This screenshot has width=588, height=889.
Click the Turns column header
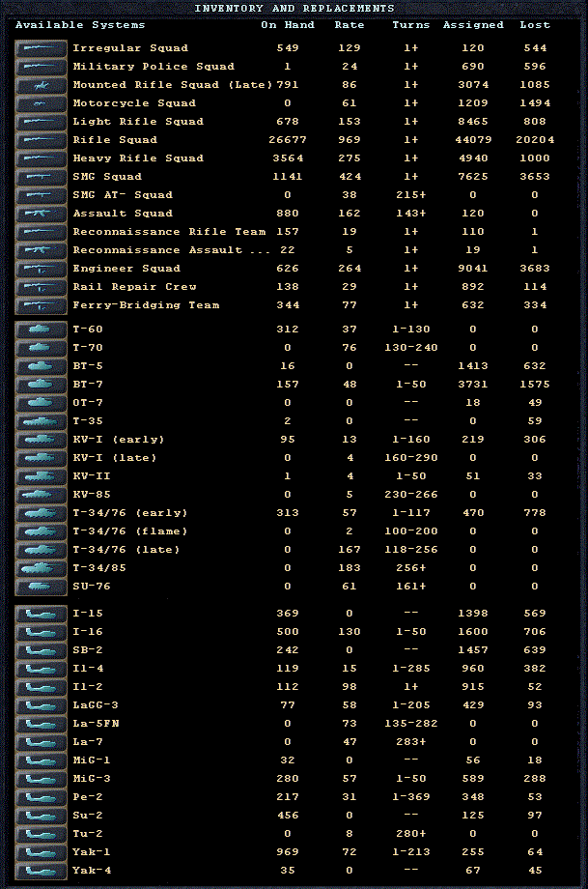[x=411, y=25]
